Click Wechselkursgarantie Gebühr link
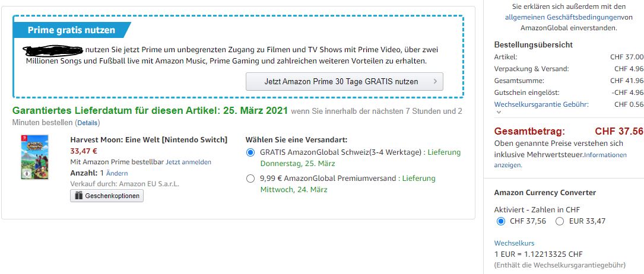 click(x=541, y=104)
